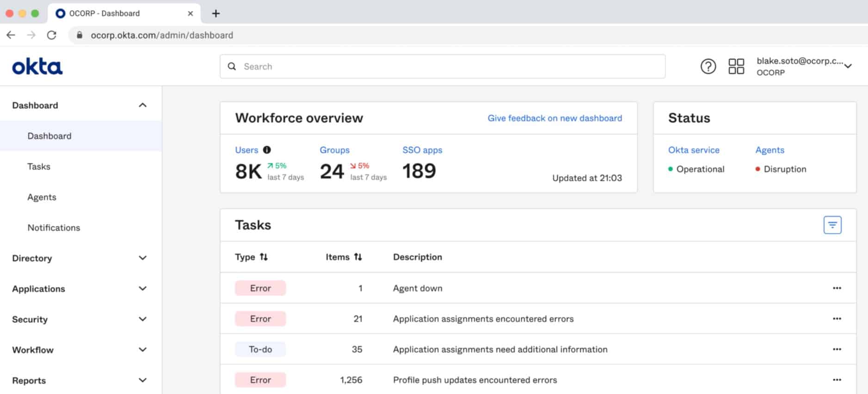Open a new browser tab
This screenshot has height=394, width=868.
(216, 13)
